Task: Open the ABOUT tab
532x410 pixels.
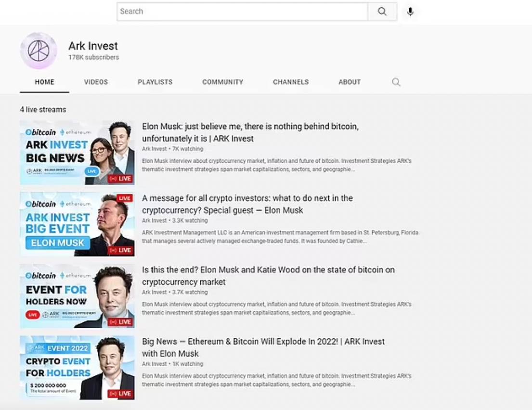Action: (x=350, y=82)
